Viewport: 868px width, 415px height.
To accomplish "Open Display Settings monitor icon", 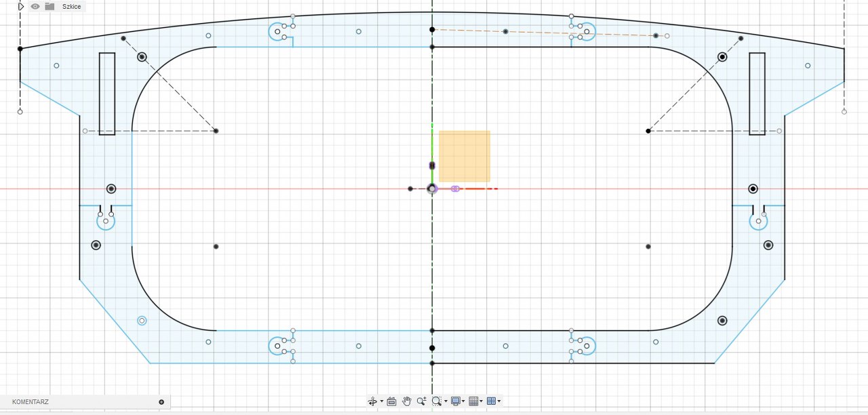I will pos(456,401).
